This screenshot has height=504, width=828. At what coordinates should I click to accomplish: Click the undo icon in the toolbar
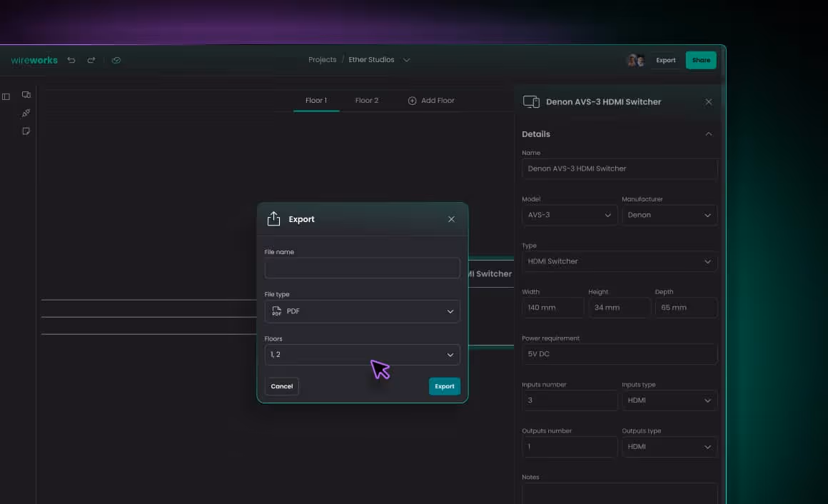pyautogui.click(x=71, y=60)
